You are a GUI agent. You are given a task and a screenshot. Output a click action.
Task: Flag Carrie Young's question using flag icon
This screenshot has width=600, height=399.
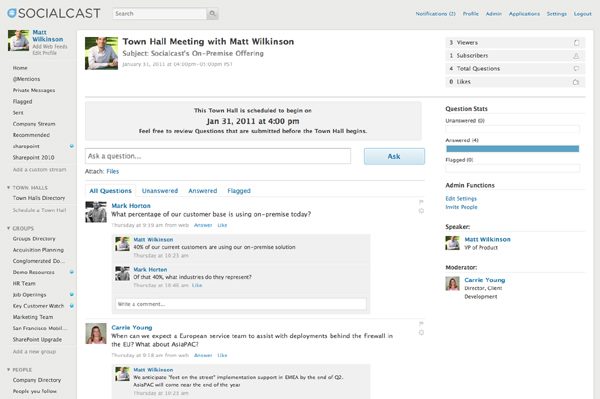[x=421, y=324]
